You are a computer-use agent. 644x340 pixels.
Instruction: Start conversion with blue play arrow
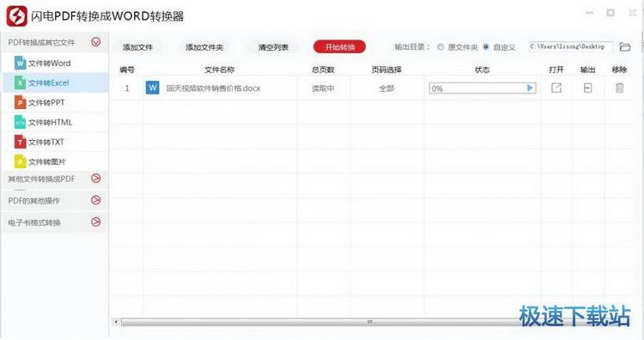tap(530, 88)
